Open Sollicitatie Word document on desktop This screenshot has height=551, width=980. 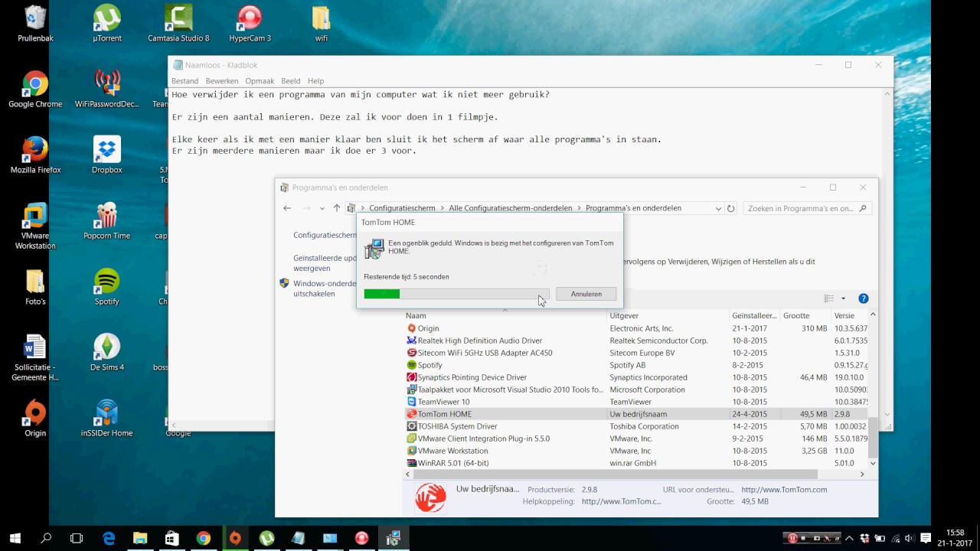(35, 358)
